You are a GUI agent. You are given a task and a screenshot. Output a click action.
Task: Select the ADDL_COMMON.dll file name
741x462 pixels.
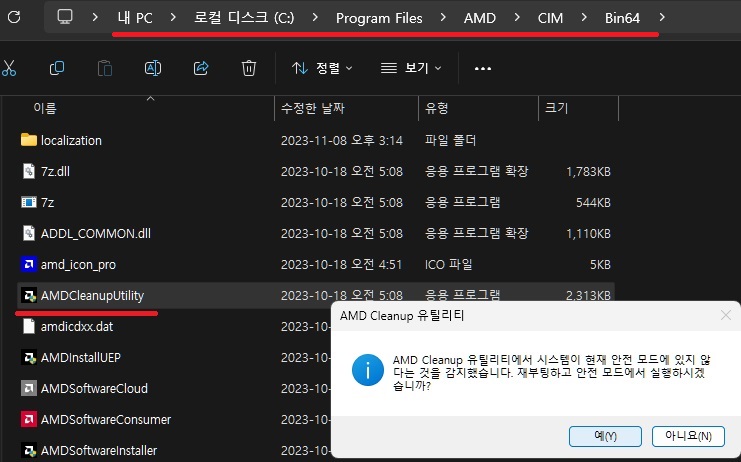pos(96,234)
